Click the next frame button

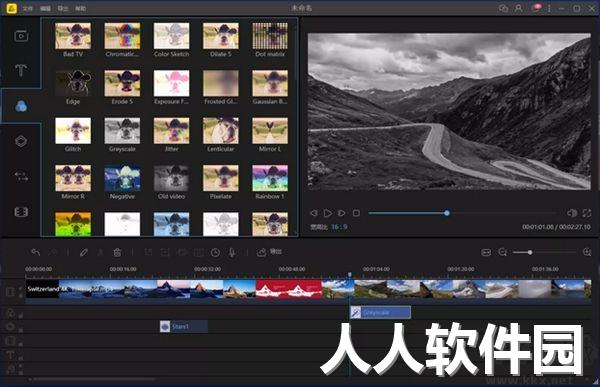coord(342,213)
